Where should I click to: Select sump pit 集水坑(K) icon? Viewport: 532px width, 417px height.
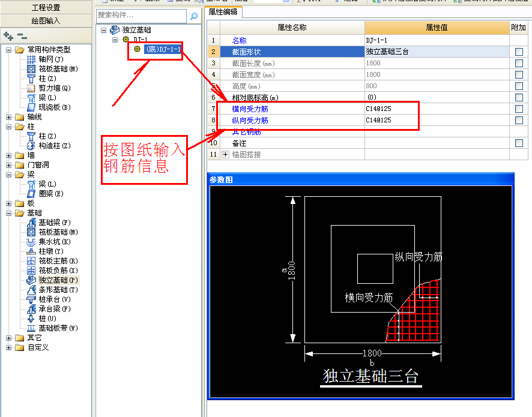pos(31,242)
